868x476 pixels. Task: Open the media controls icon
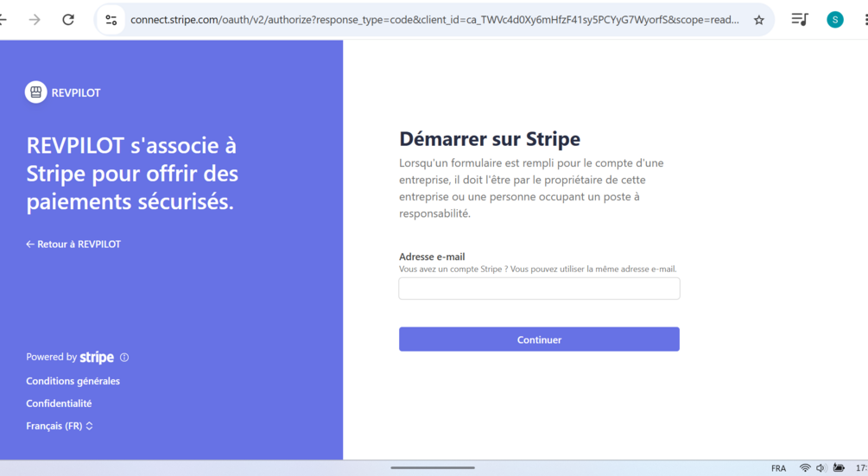[x=800, y=20]
